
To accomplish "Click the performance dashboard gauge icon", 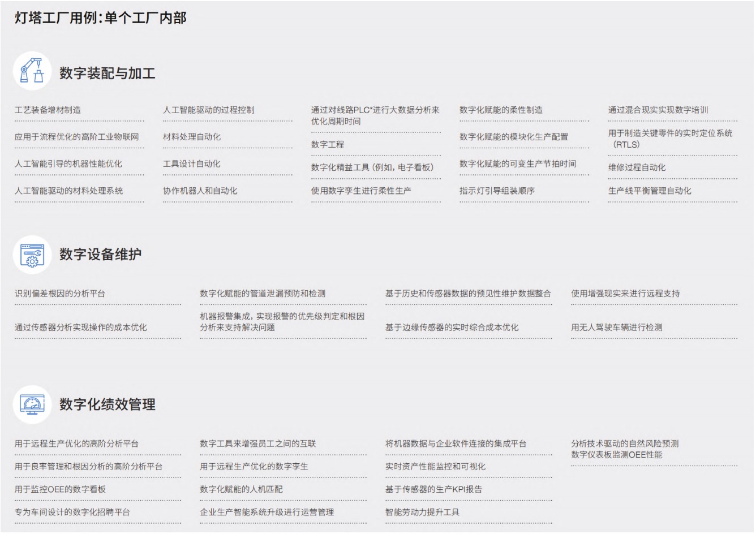I will (32, 404).
